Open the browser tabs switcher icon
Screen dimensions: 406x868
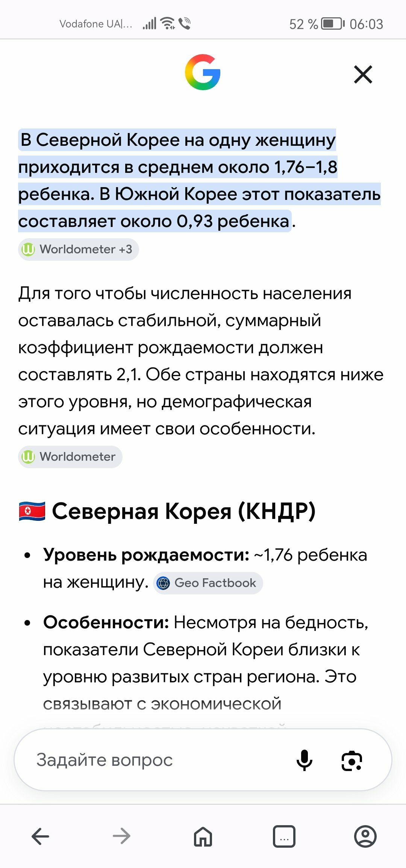coord(284,836)
